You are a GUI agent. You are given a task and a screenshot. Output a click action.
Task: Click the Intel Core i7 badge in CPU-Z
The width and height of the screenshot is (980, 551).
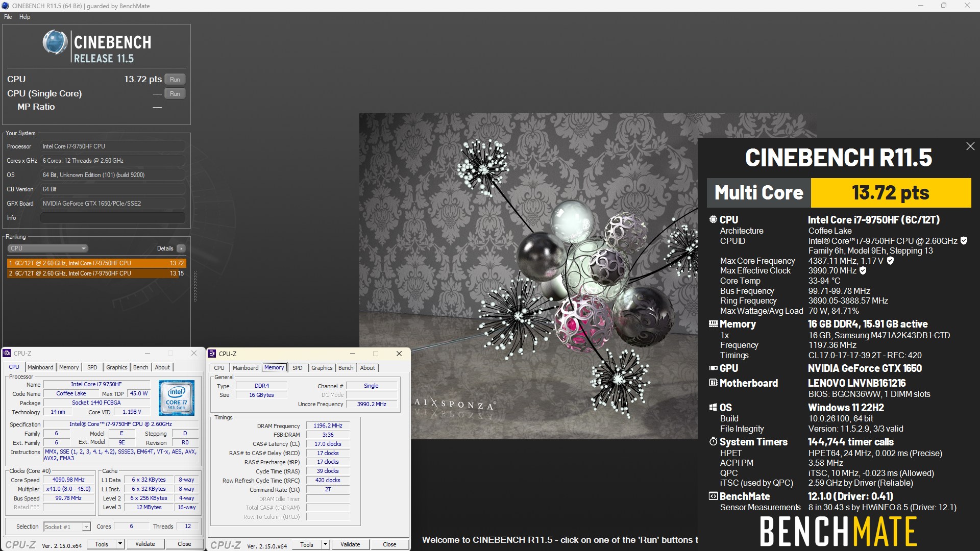(x=177, y=397)
